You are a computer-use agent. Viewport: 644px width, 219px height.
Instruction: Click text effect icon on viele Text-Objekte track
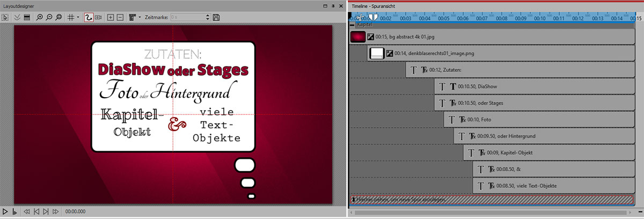click(x=492, y=186)
